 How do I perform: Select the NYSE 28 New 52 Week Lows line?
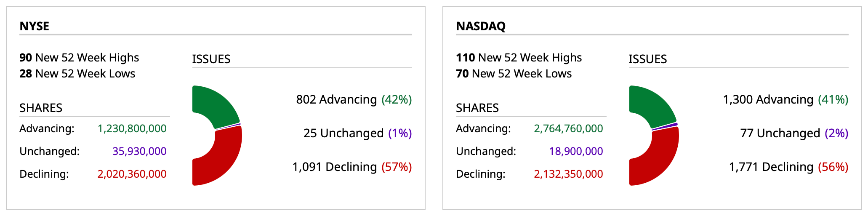pyautogui.click(x=77, y=74)
